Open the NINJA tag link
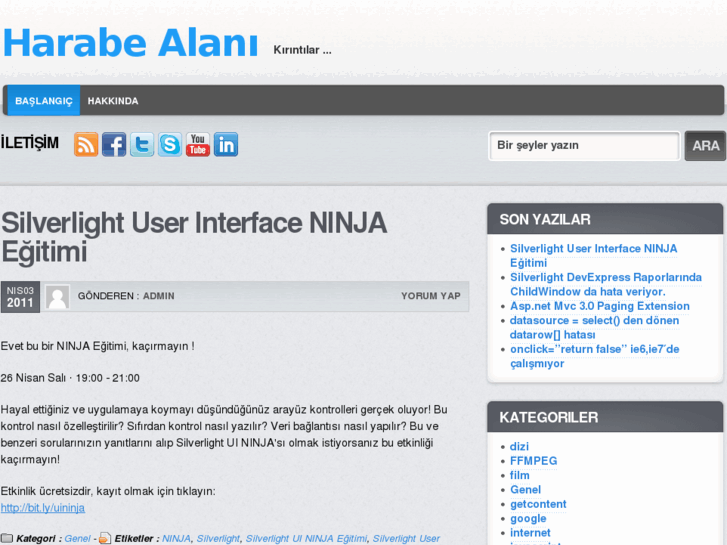727x545 pixels. (x=176, y=539)
